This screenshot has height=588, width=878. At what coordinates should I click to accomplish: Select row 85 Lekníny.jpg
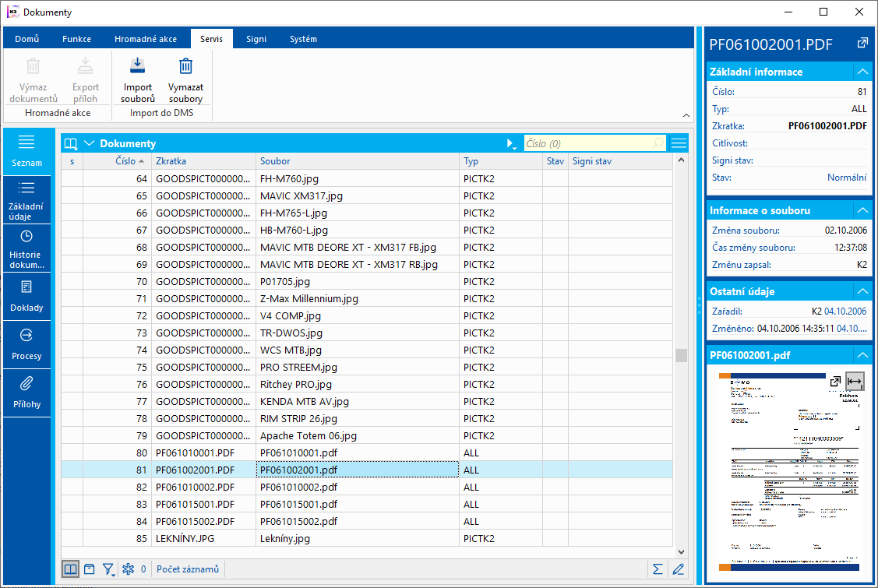(x=285, y=538)
